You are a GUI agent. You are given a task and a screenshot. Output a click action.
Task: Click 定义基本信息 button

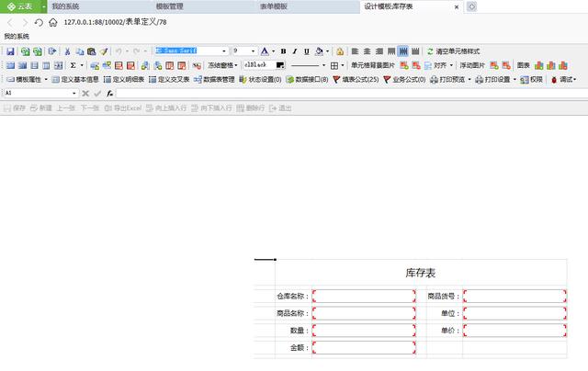click(75, 80)
